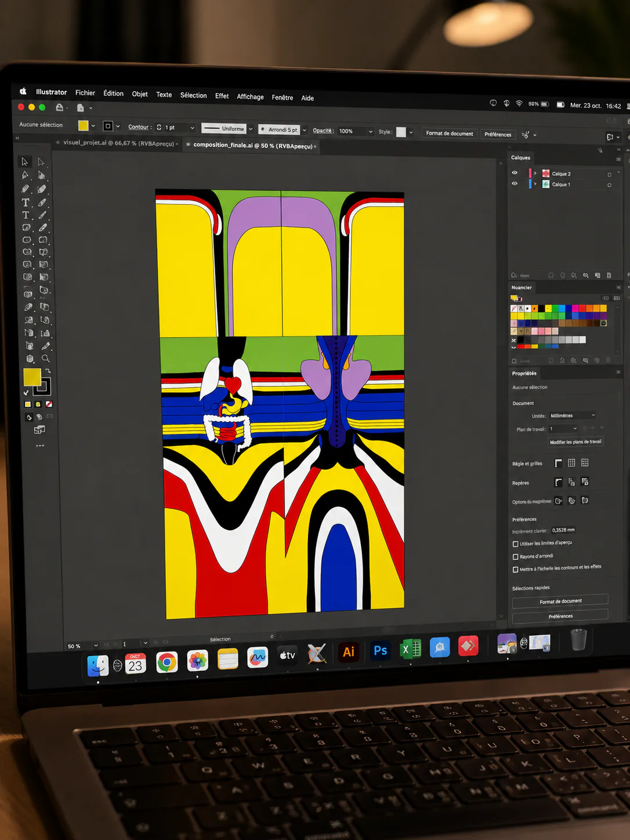Open the Unités Millimètres dropdown
630x840 pixels.
573,415
